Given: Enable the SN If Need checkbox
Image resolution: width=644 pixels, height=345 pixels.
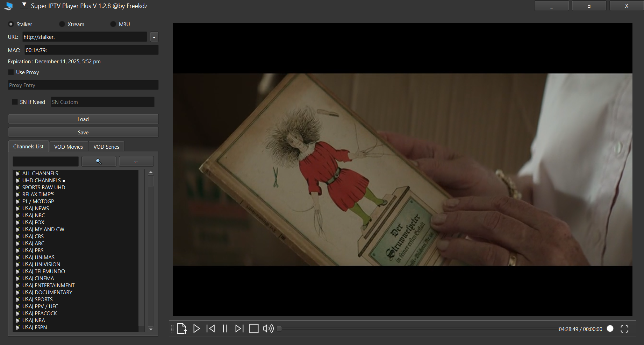Looking at the screenshot, I should (15, 102).
